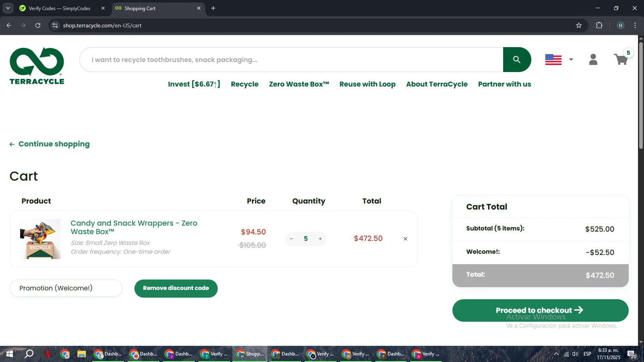Open the volume speaker tray icon
This screenshot has height=362, width=644.
(x=575, y=354)
